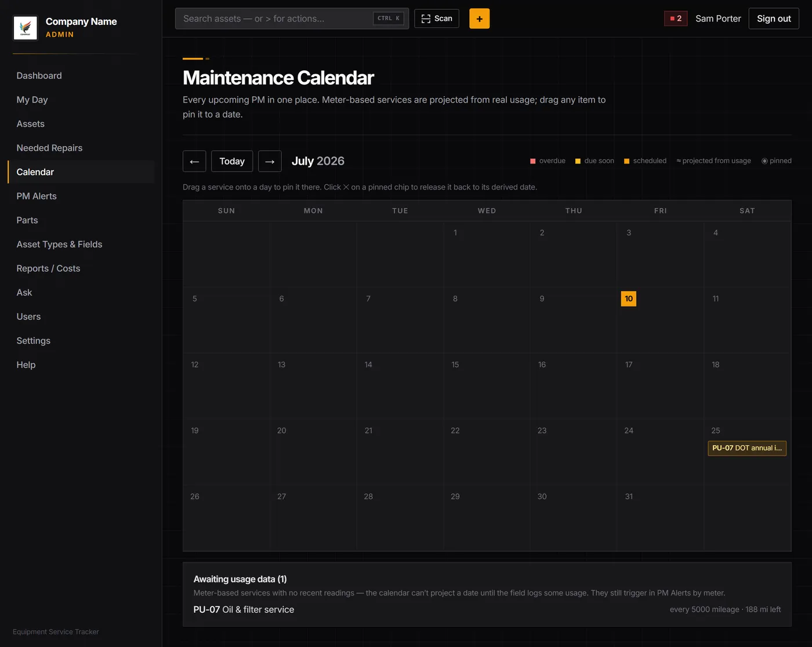Select July 31 calendar cell
812x647 pixels.
click(660, 518)
